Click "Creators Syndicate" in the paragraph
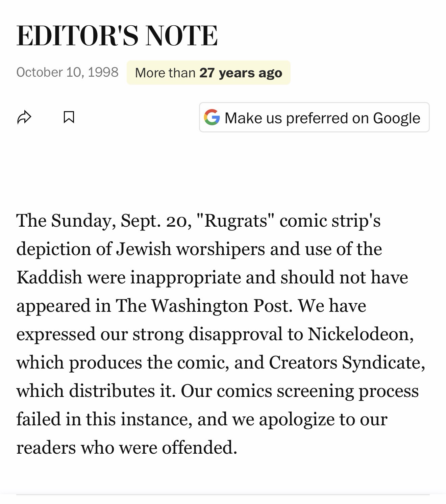Viewport: 446px width, 504px height. [347, 363]
